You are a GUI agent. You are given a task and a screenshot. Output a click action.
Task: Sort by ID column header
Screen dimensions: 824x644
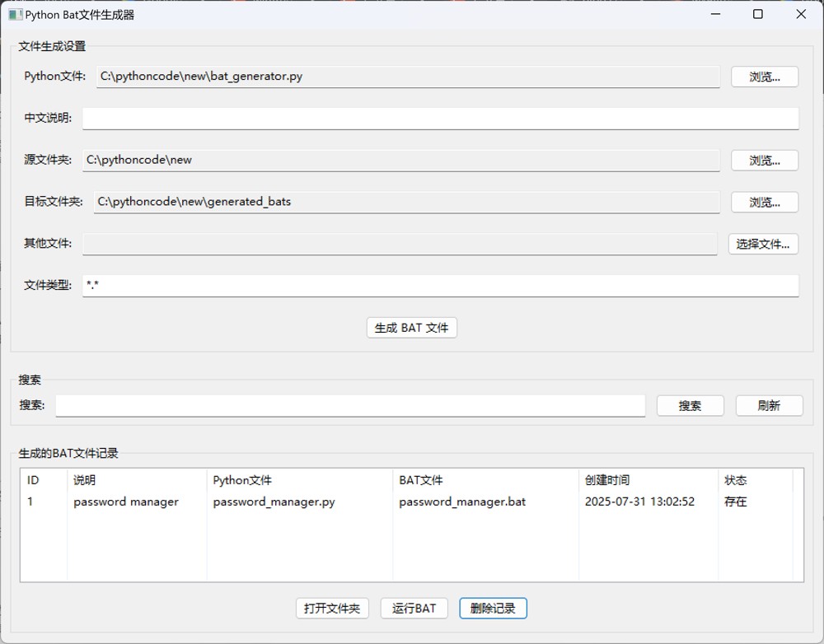(x=44, y=480)
